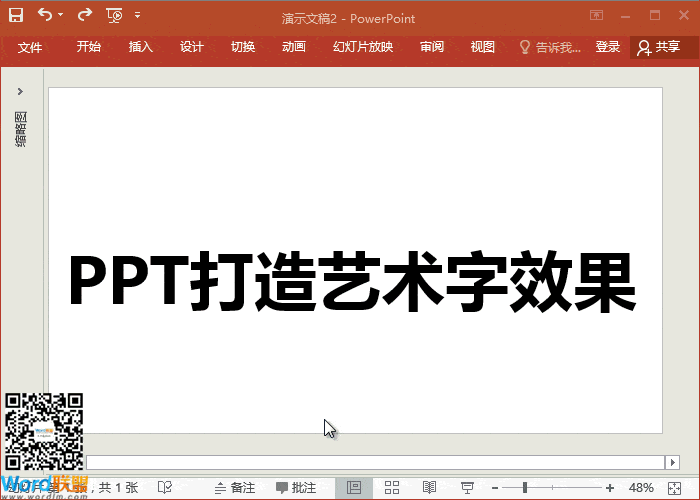The height and width of the screenshot is (500, 700).
Task: Click the zoom out minus button
Action: click(x=495, y=488)
